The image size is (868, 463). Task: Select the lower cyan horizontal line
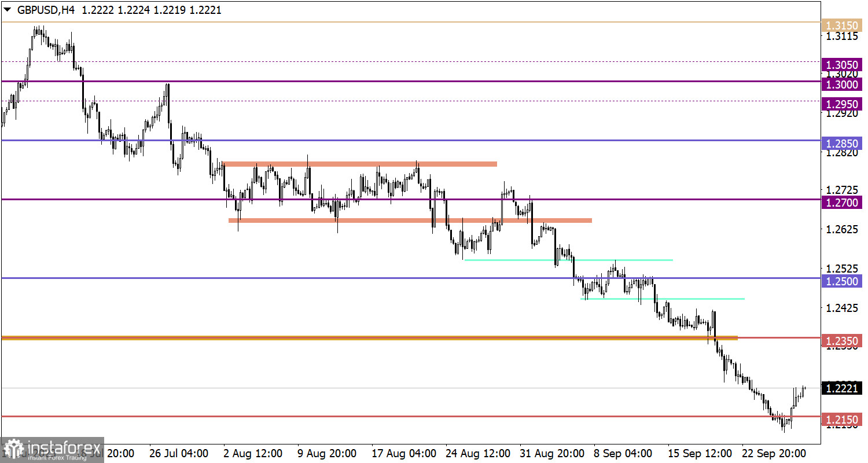point(663,299)
